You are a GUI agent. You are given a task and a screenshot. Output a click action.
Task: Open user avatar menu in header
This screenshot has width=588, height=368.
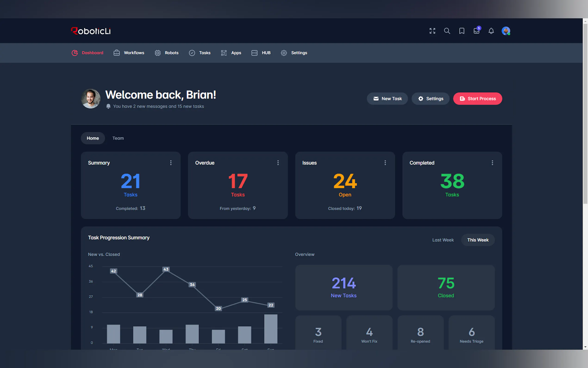(506, 31)
